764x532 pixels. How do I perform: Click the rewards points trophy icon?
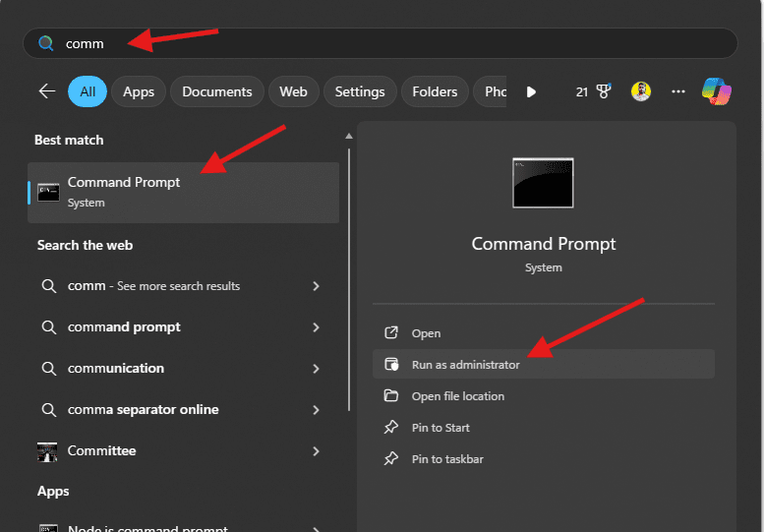point(597,91)
